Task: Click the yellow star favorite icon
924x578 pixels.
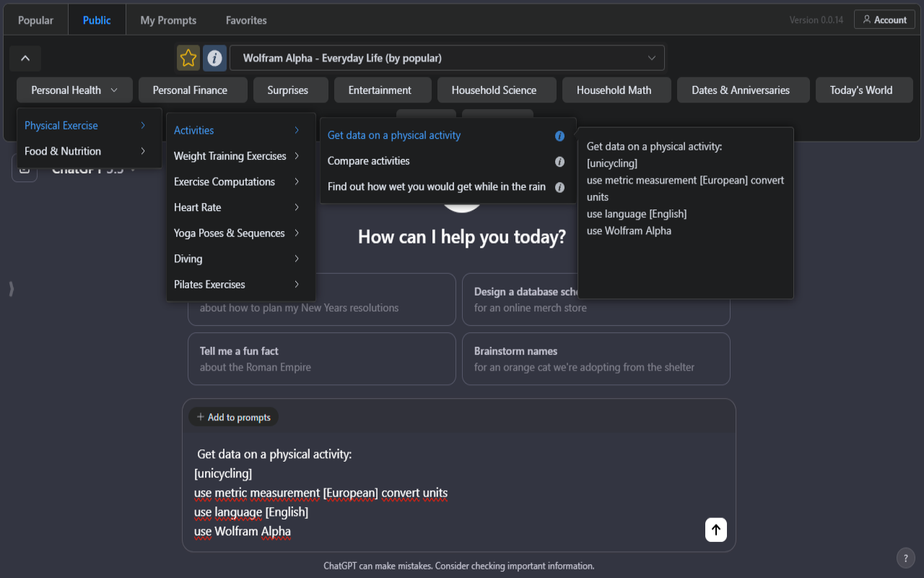Action: (x=188, y=58)
